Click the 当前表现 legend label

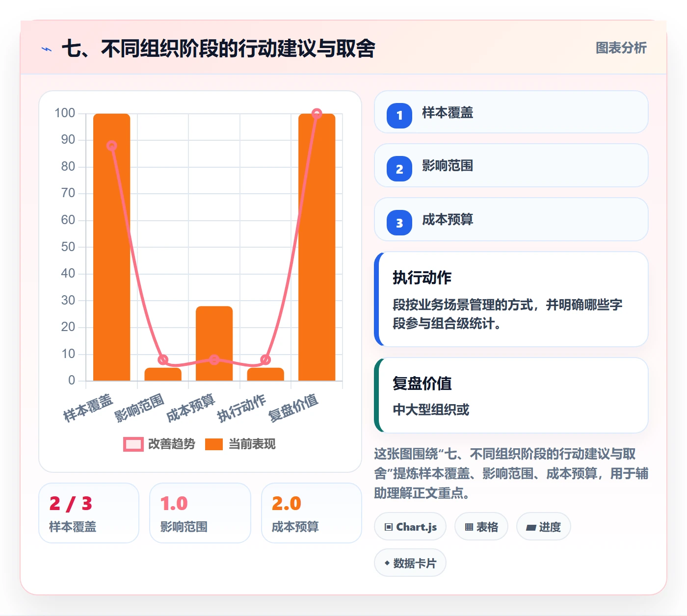pos(252,444)
